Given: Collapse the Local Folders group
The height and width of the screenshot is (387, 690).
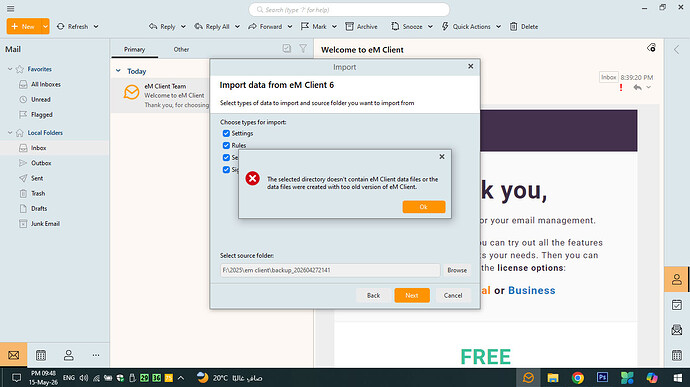Looking at the screenshot, I should (10, 133).
